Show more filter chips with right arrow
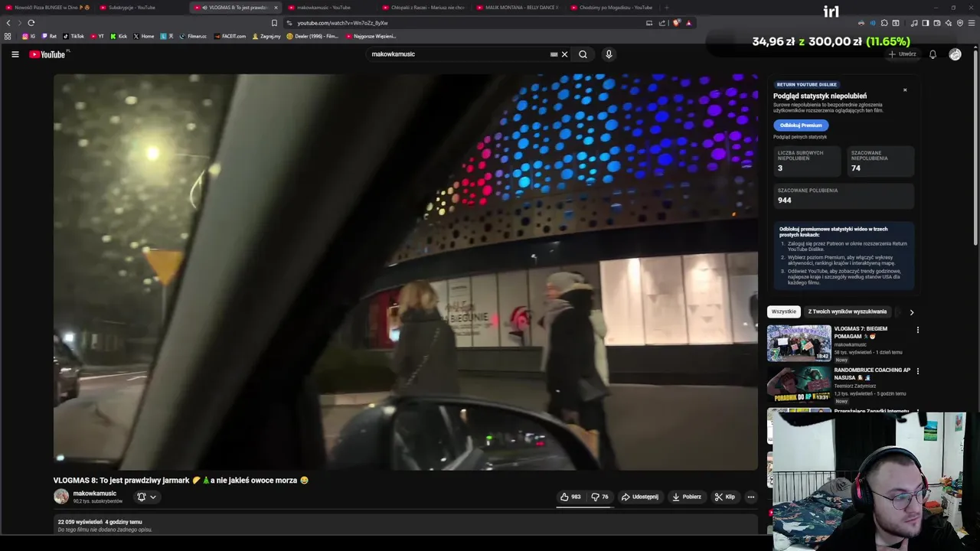980x551 pixels. pos(911,312)
